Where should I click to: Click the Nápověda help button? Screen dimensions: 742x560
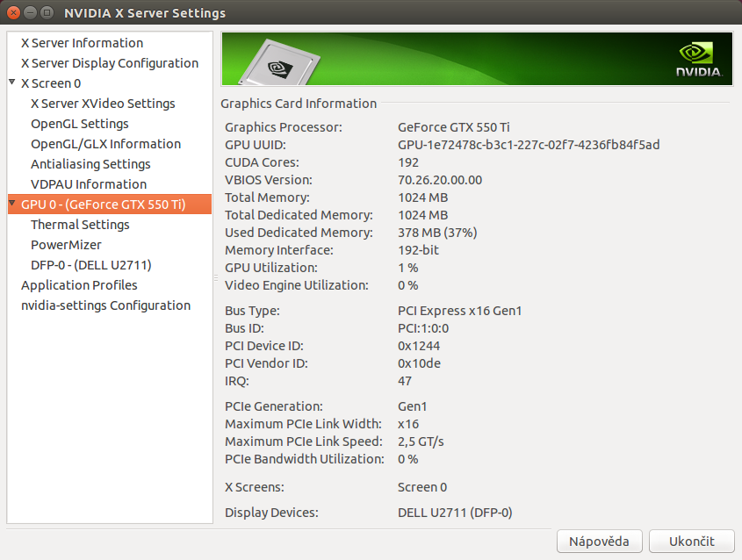(x=599, y=541)
